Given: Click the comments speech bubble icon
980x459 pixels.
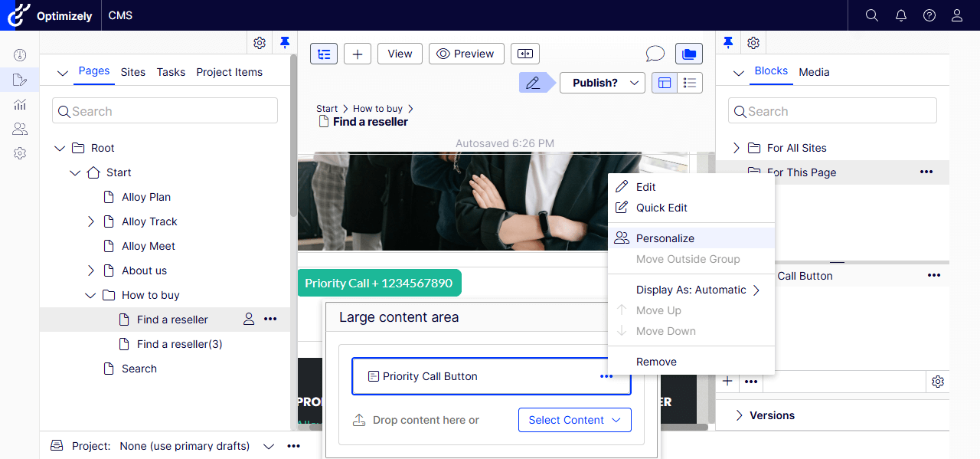Looking at the screenshot, I should 655,54.
